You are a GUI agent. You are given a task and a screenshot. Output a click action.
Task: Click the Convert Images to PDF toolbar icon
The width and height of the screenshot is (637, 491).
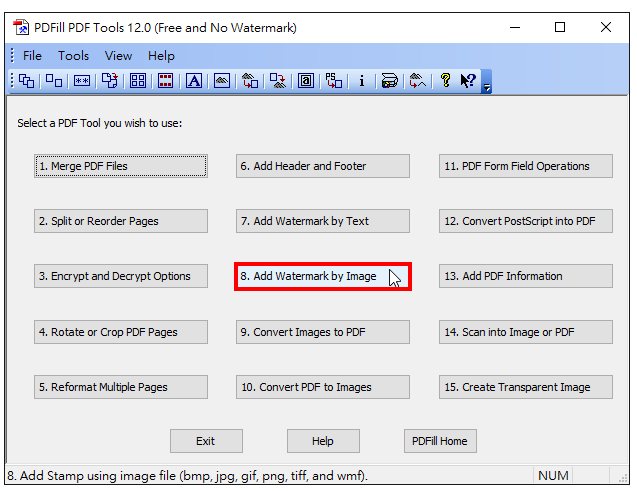[x=250, y=81]
